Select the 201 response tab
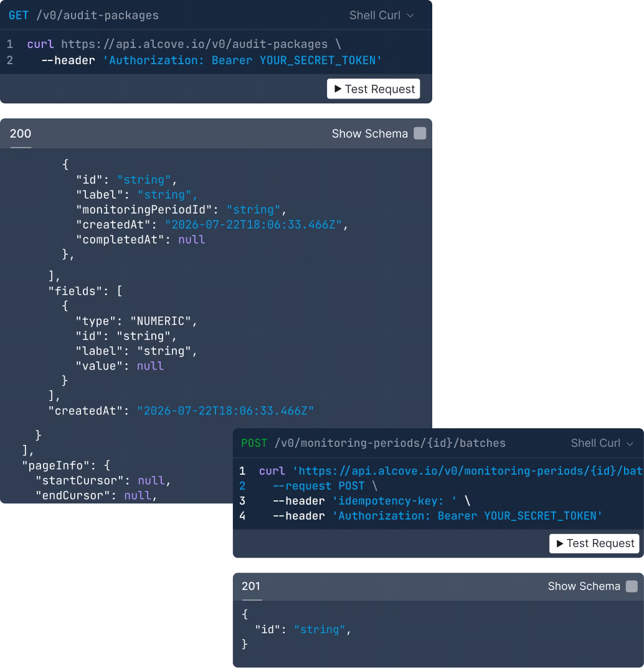 pos(251,586)
